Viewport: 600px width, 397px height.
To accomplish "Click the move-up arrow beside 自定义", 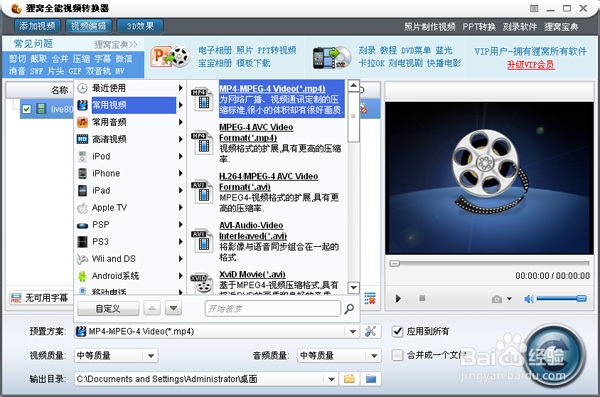I will coord(152,308).
